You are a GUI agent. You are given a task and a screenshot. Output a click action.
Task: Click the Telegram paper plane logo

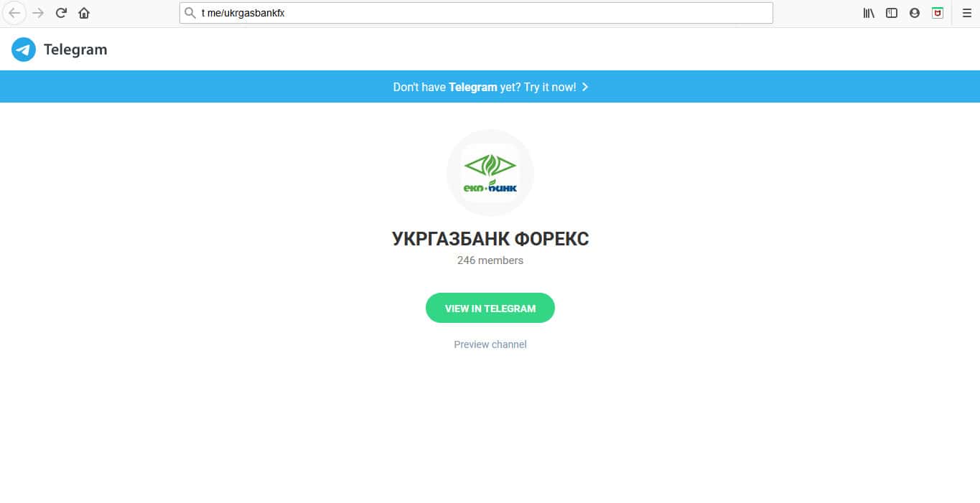[x=24, y=50]
